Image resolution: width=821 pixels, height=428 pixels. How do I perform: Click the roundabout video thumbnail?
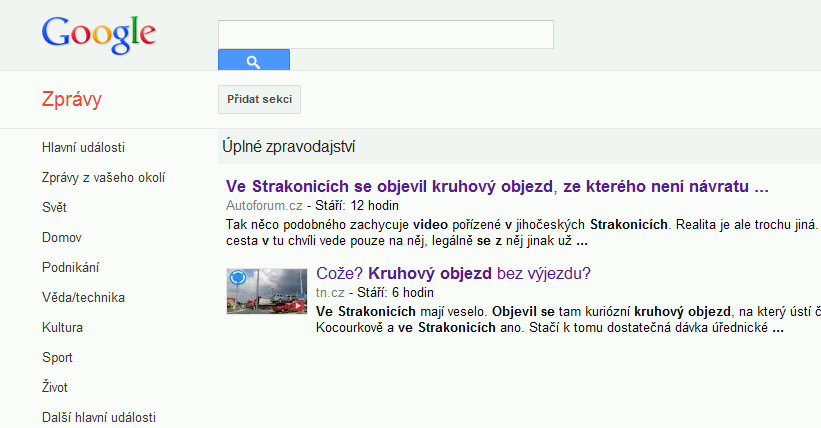click(x=267, y=291)
